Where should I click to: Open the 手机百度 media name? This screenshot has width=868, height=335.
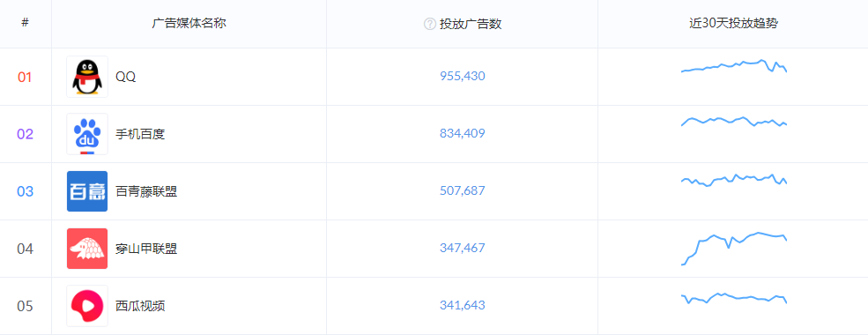(x=140, y=134)
